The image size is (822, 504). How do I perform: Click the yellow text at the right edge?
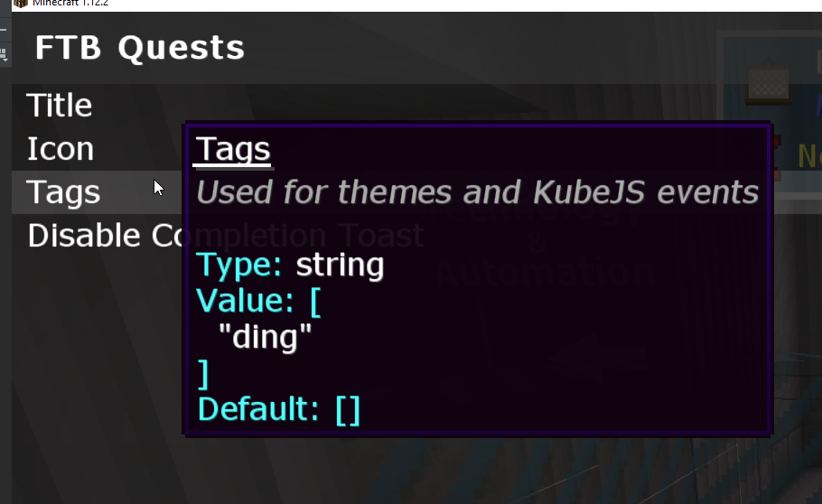point(809,156)
